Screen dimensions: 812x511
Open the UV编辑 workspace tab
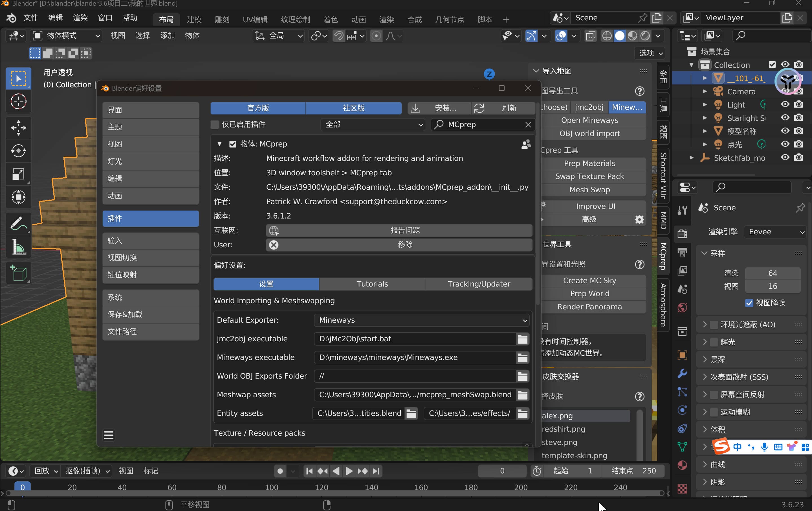click(x=255, y=19)
